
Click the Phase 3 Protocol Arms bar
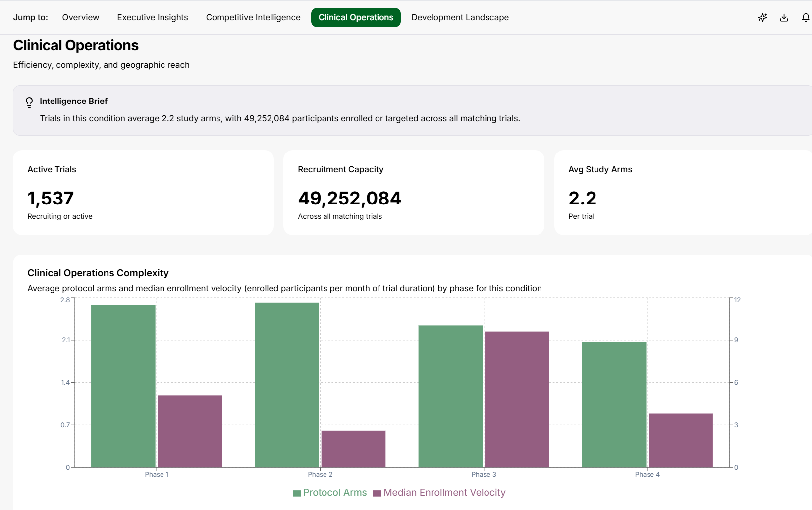tap(450, 396)
